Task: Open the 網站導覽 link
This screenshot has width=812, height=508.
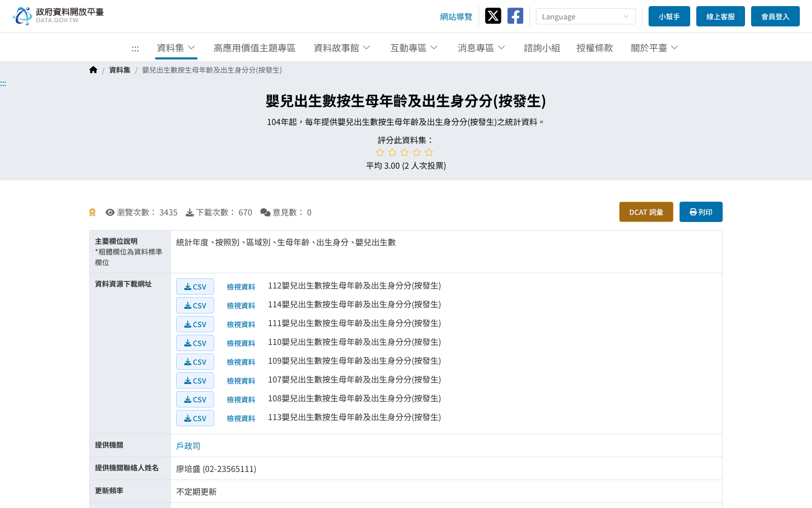Action: point(456,17)
